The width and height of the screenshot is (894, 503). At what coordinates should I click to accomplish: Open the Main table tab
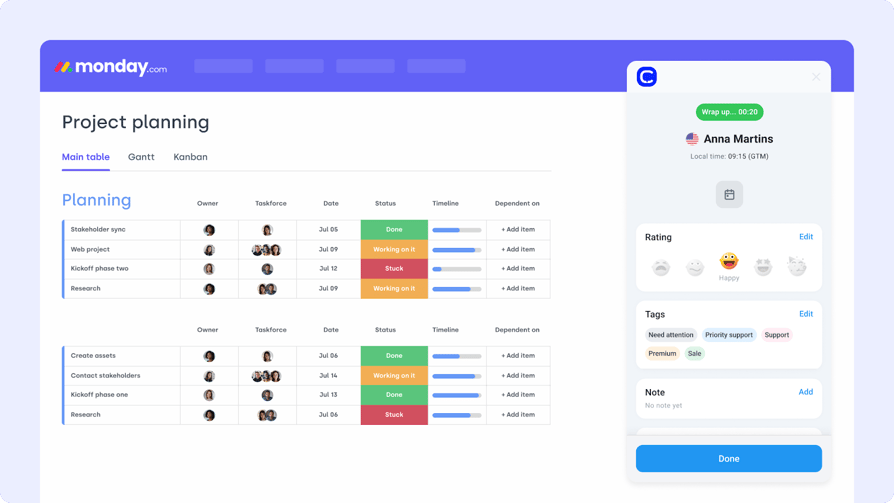[86, 157]
